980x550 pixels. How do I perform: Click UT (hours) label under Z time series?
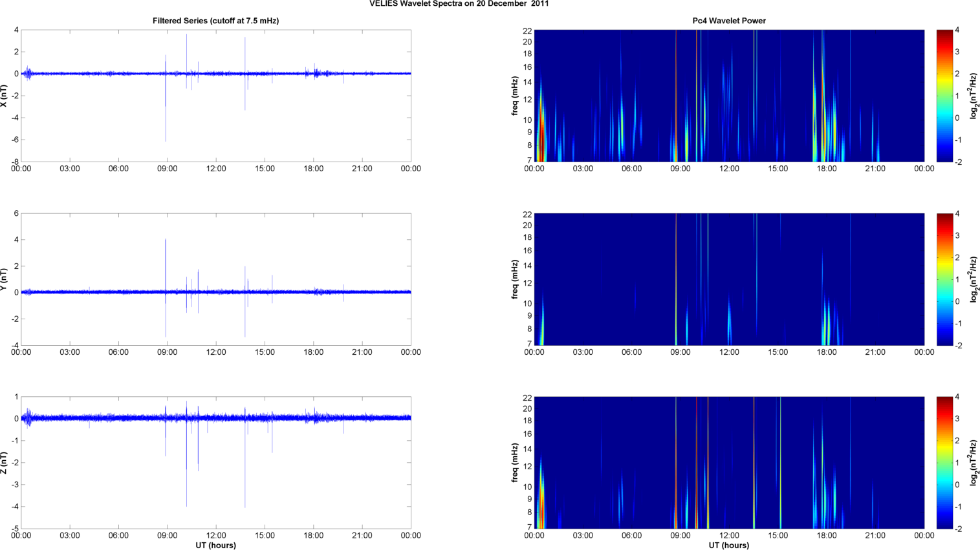coord(215,545)
